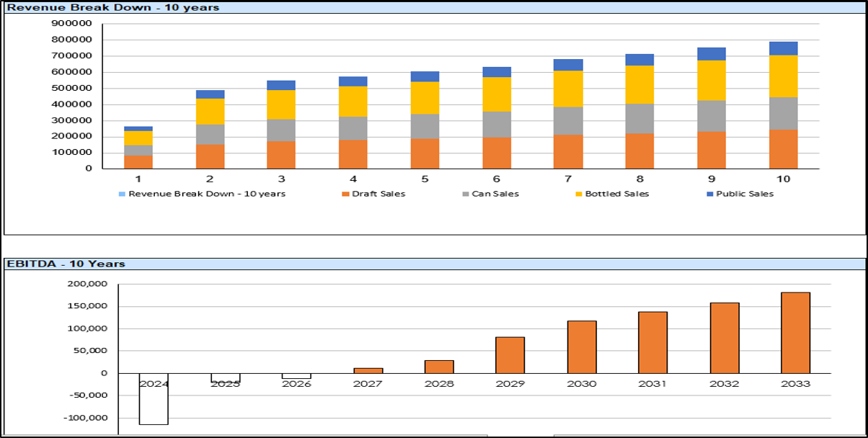Click the Revenue Break Down legend entry text
The image size is (868, 438).
click(206, 194)
